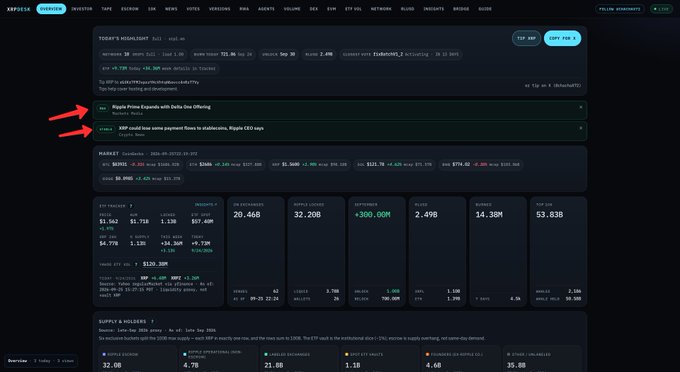Open the EVM tab
This screenshot has height=372, width=680.
pos(331,9)
